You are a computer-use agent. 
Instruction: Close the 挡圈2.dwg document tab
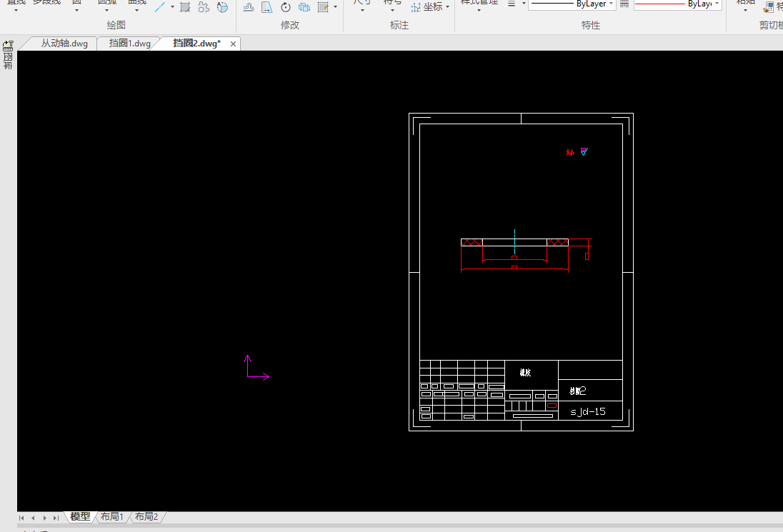click(x=232, y=44)
